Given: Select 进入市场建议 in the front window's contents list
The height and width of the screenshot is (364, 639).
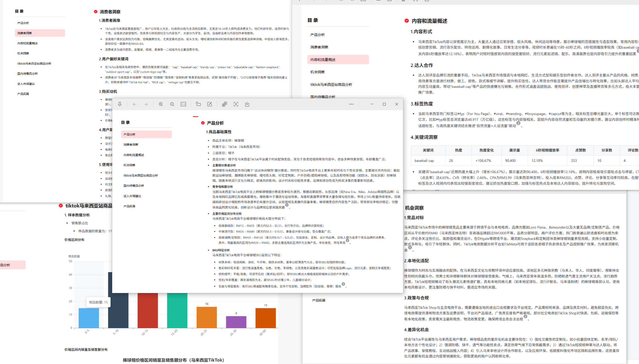Looking at the screenshot, I should coord(132,196).
